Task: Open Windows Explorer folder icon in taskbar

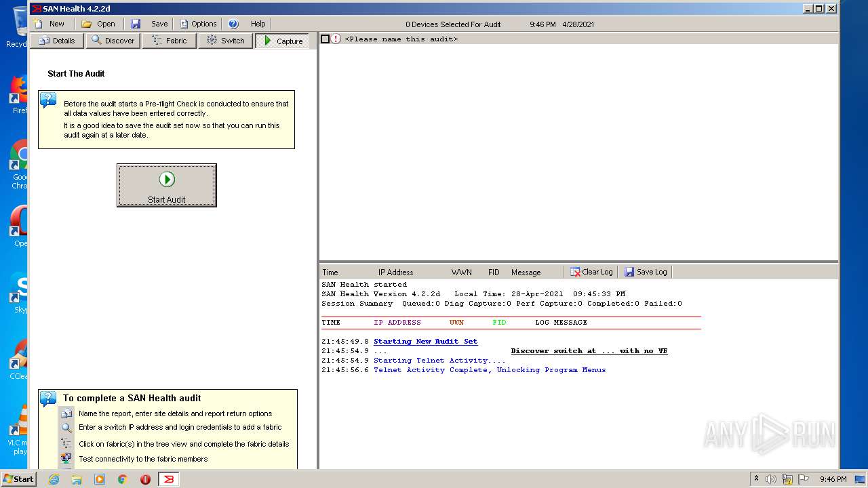Action: tap(77, 479)
